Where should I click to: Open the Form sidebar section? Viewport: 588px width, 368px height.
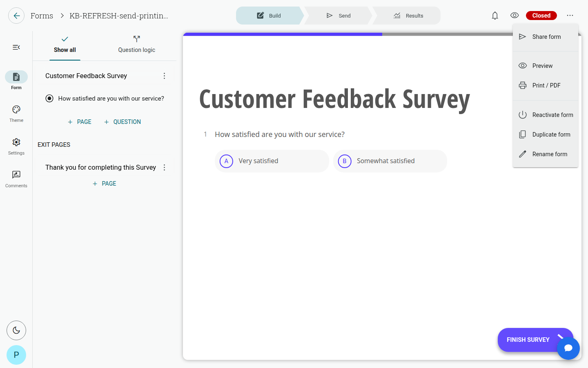pos(16,80)
